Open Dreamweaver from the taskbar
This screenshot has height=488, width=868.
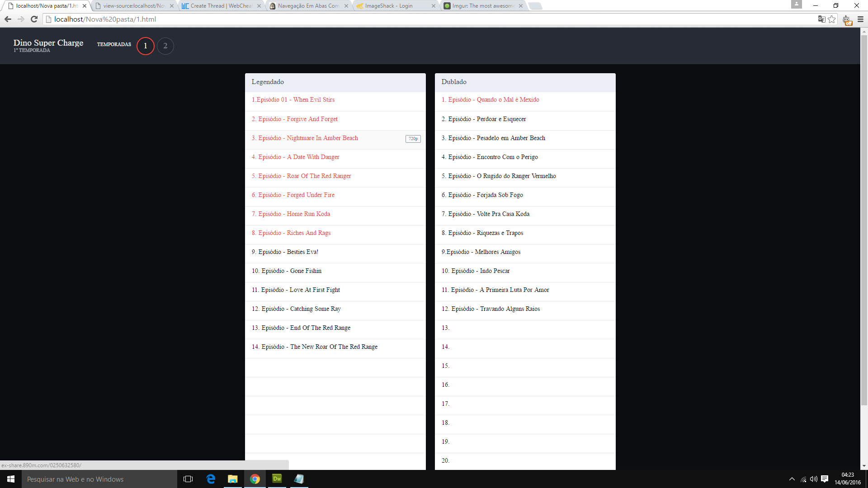point(277,479)
